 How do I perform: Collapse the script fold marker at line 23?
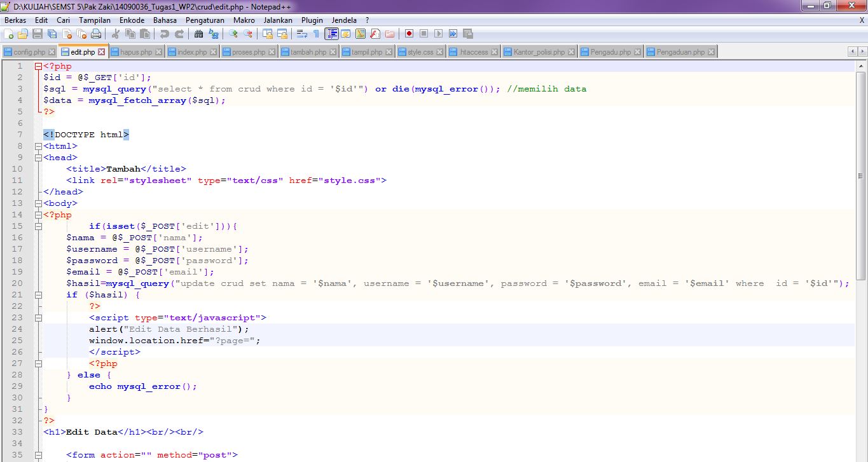(x=38, y=318)
